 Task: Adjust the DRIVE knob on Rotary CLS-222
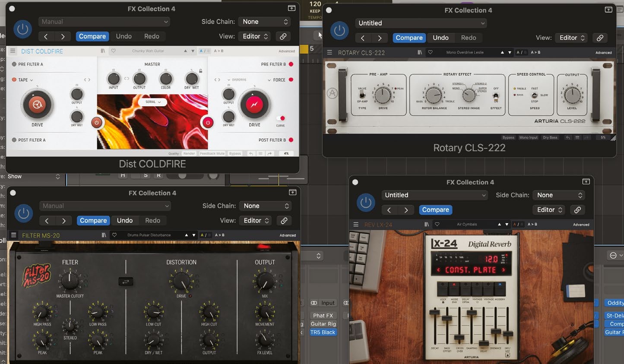pyautogui.click(x=383, y=95)
